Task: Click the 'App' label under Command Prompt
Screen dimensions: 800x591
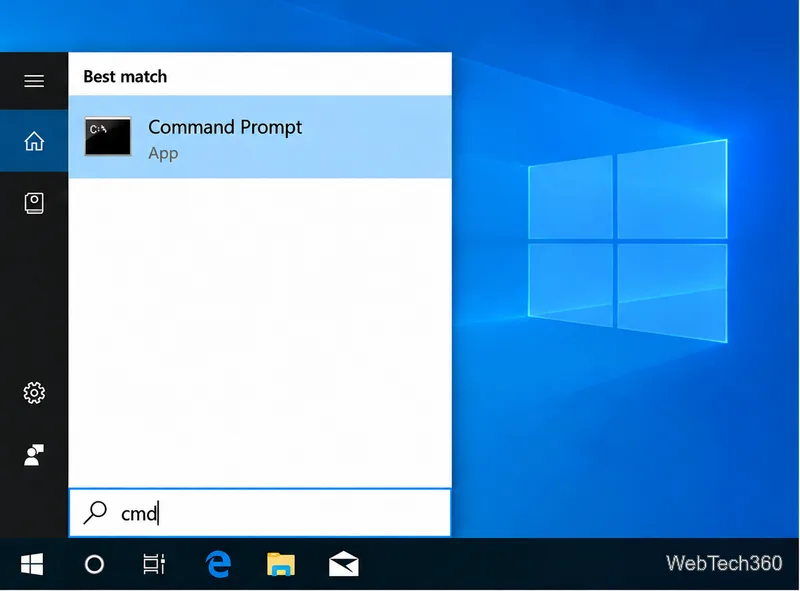Action: [163, 154]
